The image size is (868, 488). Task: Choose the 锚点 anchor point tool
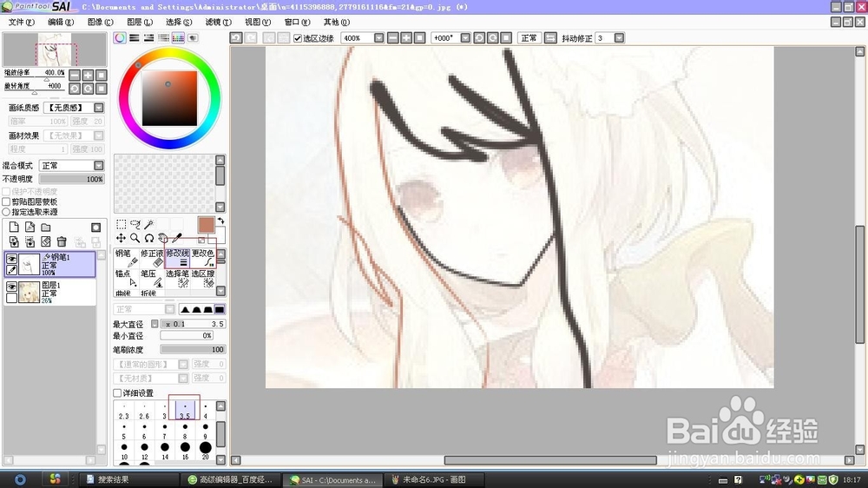coord(127,279)
